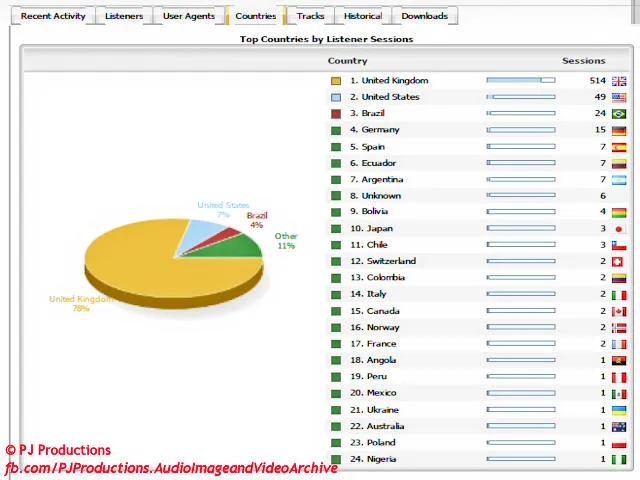This screenshot has height=480, width=640.
Task: Switch to the Recent Activity tab
Action: click(53, 16)
